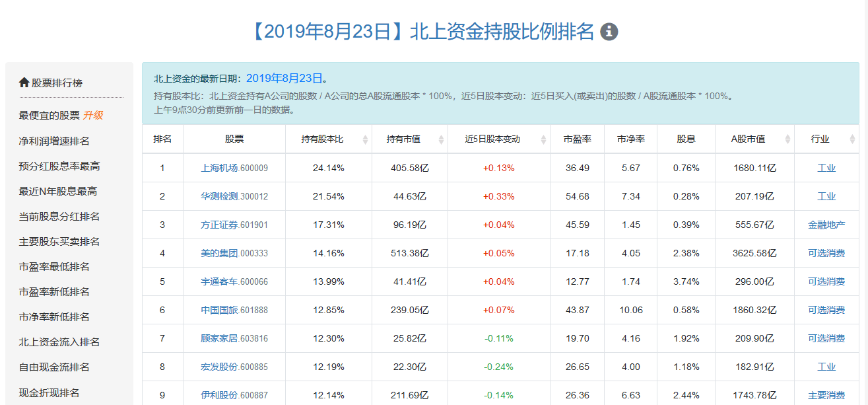This screenshot has width=868, height=405.
Task: Open stock link 华测检测 300012
Action: click(x=234, y=196)
